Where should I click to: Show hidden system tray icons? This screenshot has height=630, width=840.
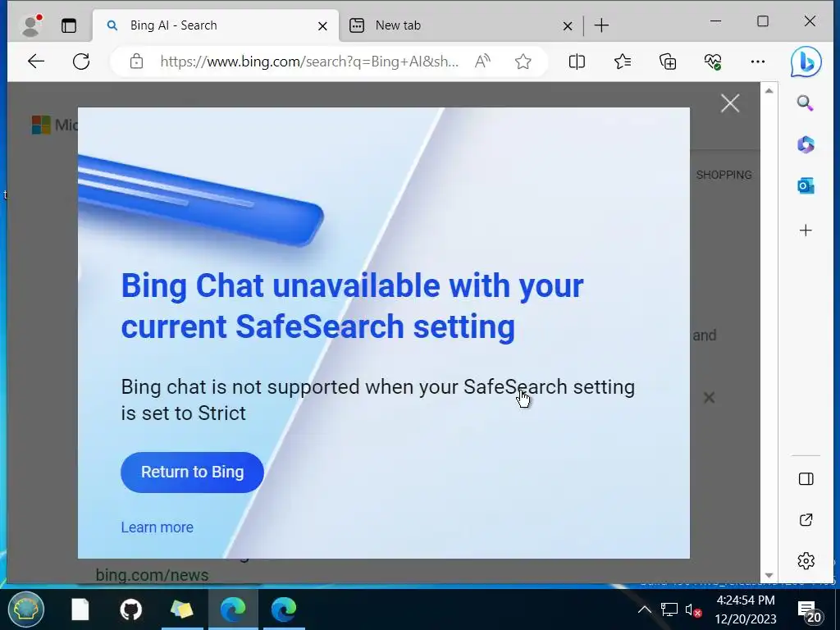tap(645, 609)
